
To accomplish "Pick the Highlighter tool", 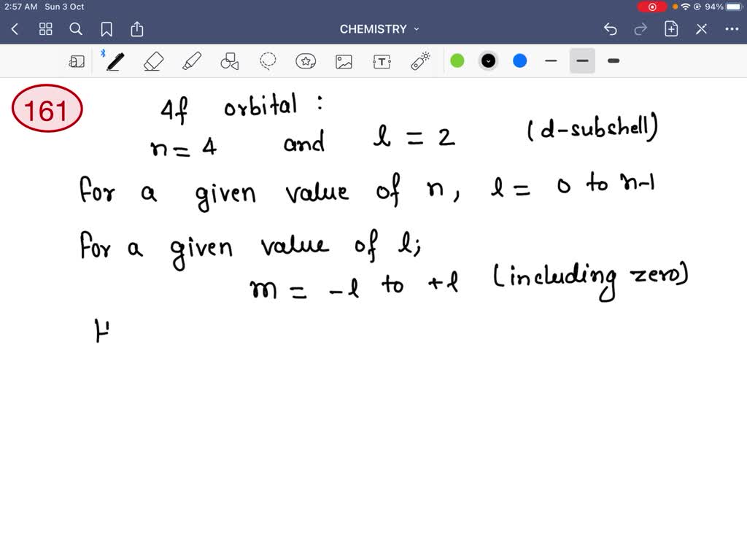I will click(192, 61).
